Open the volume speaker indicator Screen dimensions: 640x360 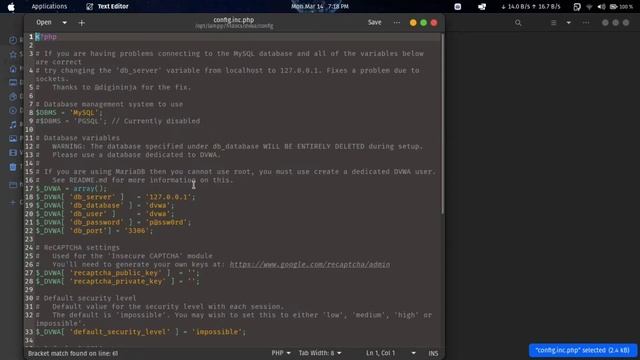601,7
